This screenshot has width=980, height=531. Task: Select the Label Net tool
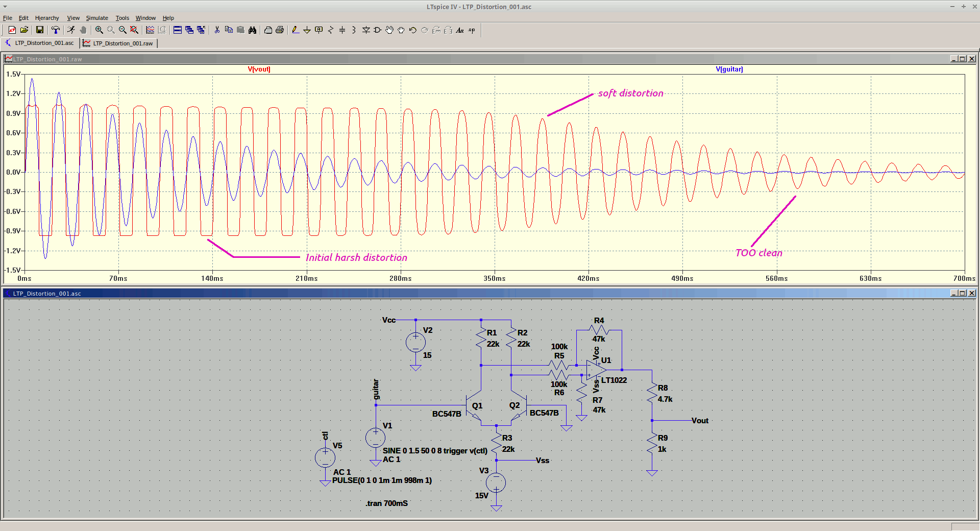319,30
